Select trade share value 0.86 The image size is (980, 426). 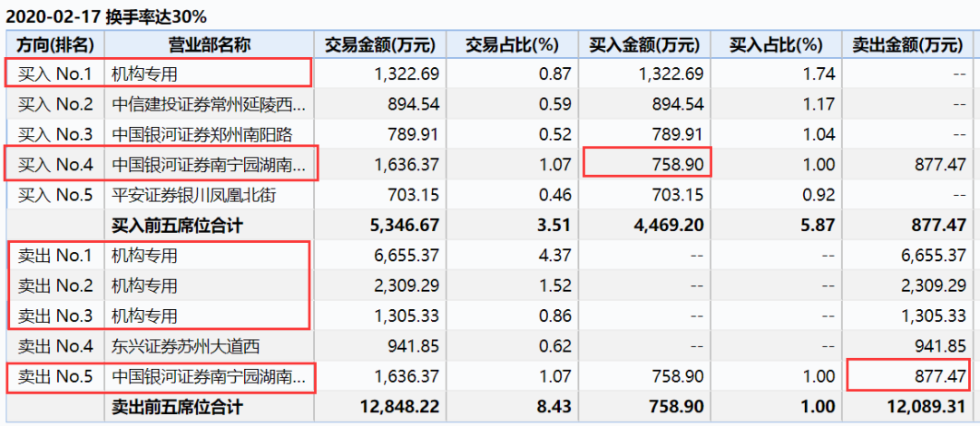tap(555, 316)
